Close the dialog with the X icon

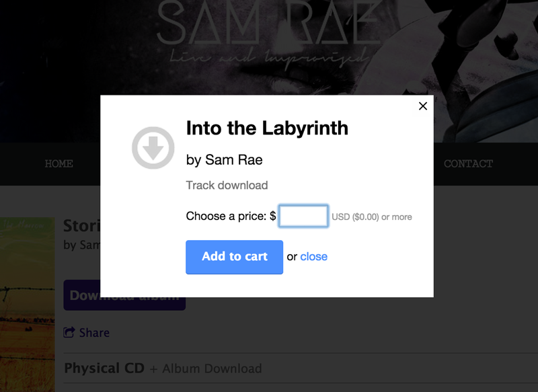click(423, 106)
